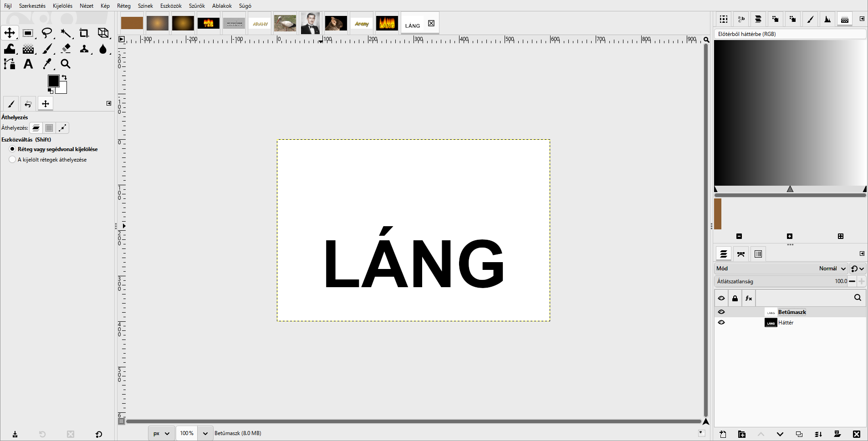
Task: Delete the selected layer
Action: click(856, 434)
